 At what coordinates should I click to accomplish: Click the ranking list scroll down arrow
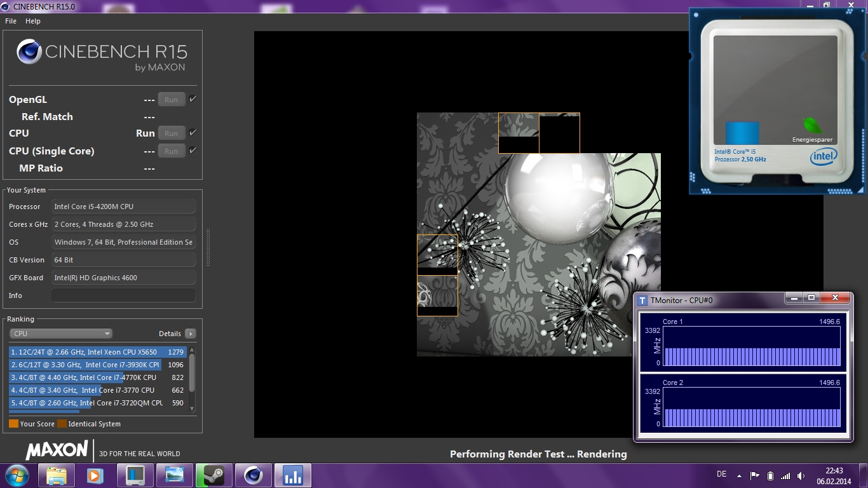click(x=192, y=408)
